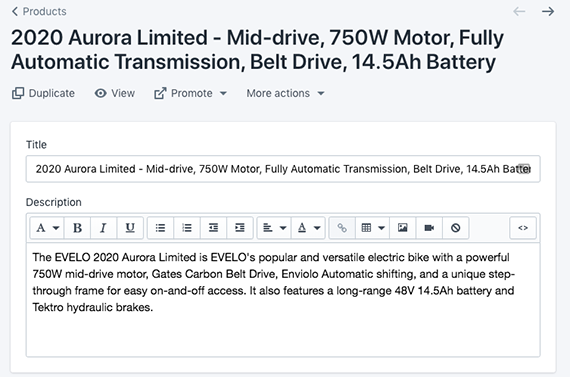The height and width of the screenshot is (377, 570).
Task: Toggle italic formatting
Action: 104,228
